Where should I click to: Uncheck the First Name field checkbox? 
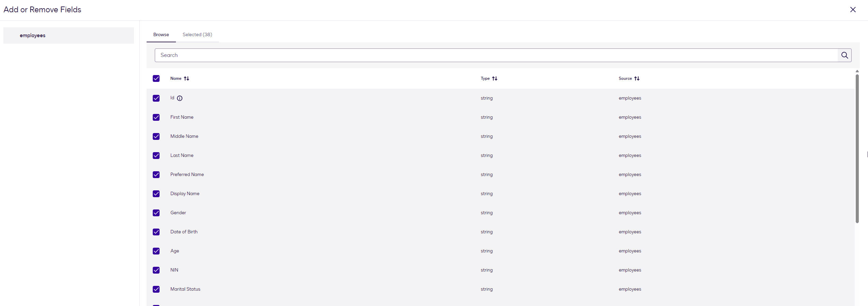tap(156, 117)
